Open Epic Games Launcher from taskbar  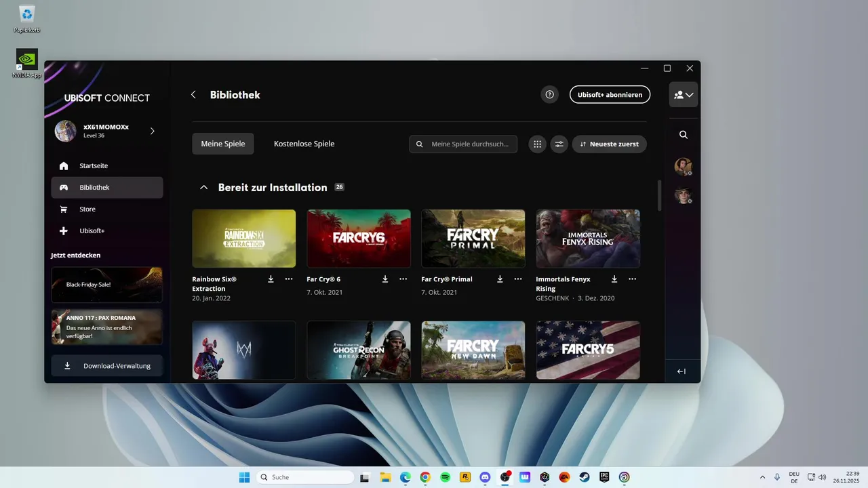[x=604, y=477]
